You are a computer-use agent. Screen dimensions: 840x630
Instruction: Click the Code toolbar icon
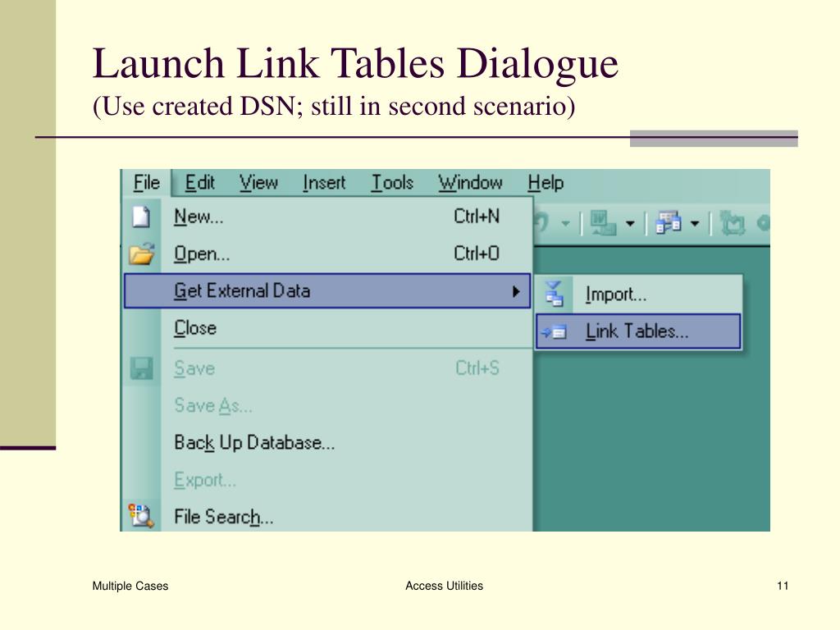pos(733,223)
